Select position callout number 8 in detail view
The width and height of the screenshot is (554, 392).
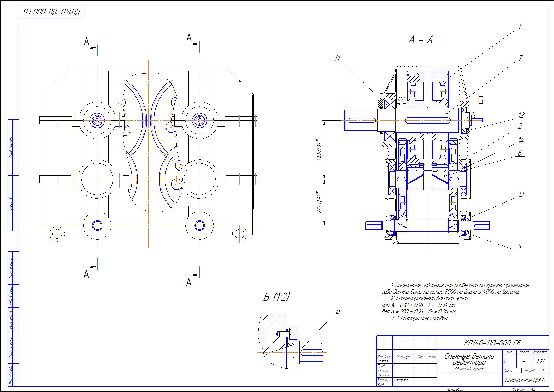click(338, 311)
